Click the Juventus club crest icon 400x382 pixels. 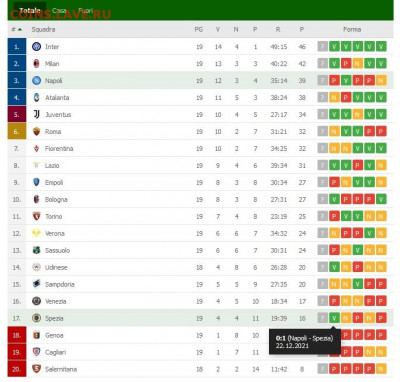[36, 114]
